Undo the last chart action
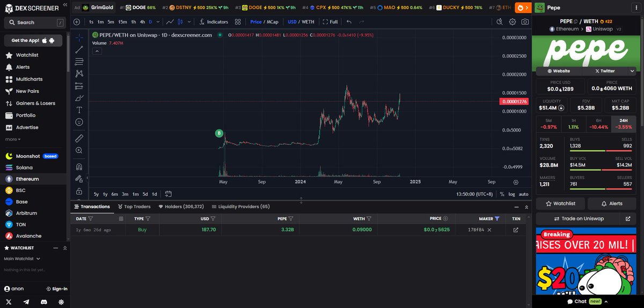644x308 pixels. click(x=349, y=22)
